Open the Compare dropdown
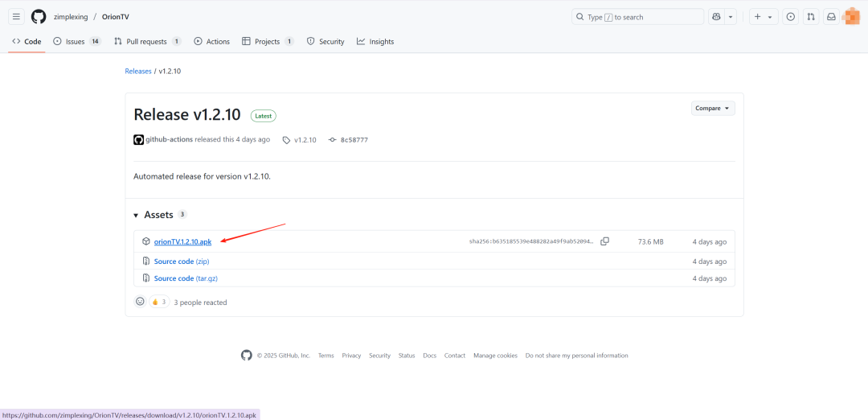Image resolution: width=868 pixels, height=420 pixels. 713,108
